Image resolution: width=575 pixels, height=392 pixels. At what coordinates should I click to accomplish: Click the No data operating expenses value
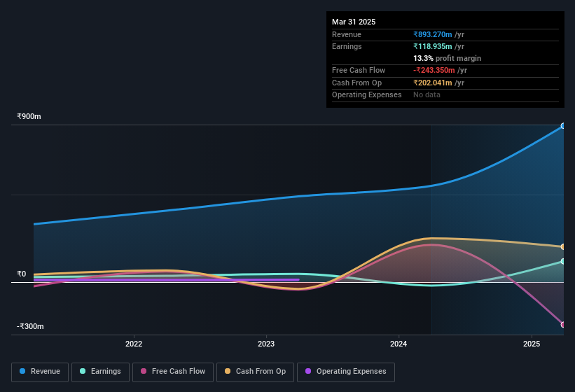(427, 95)
